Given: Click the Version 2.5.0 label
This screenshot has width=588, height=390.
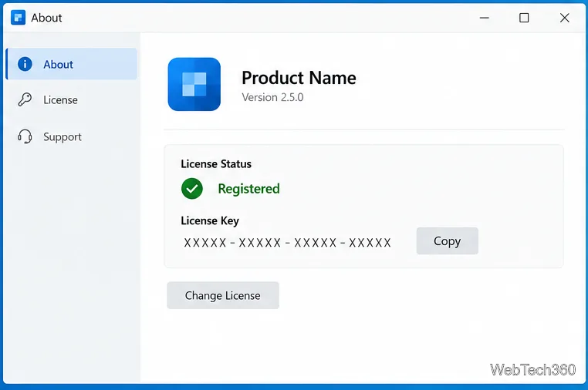Looking at the screenshot, I should [x=272, y=97].
